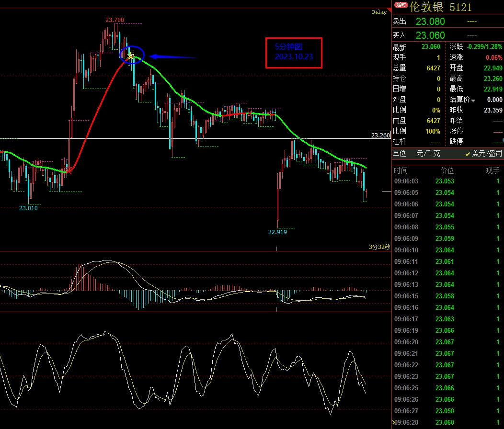
Task: Click the 3分32秒 countdown timer
Action: coord(379,247)
